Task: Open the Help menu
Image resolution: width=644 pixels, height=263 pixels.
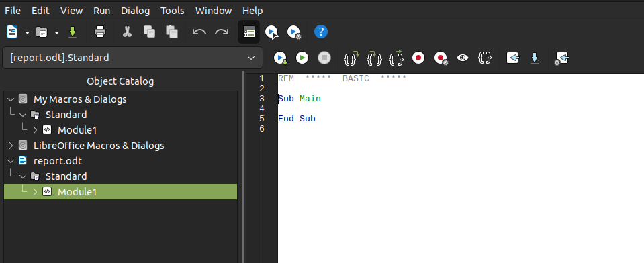Action: coord(252,11)
